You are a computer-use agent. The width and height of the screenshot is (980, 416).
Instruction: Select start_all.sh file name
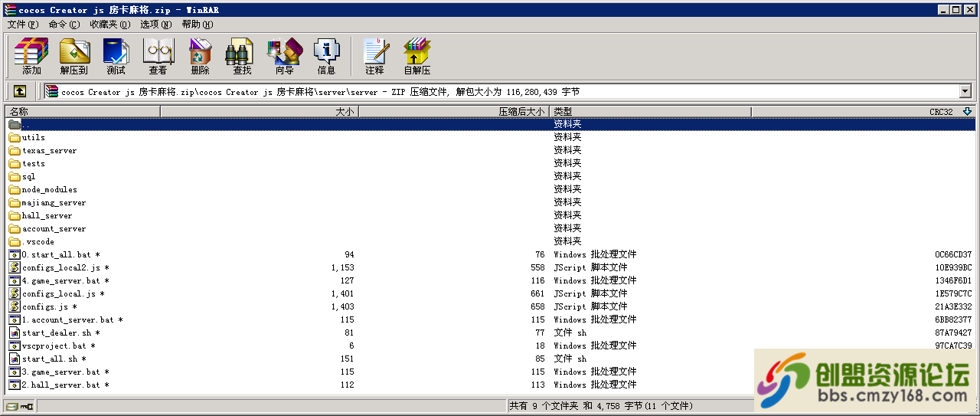[54, 359]
